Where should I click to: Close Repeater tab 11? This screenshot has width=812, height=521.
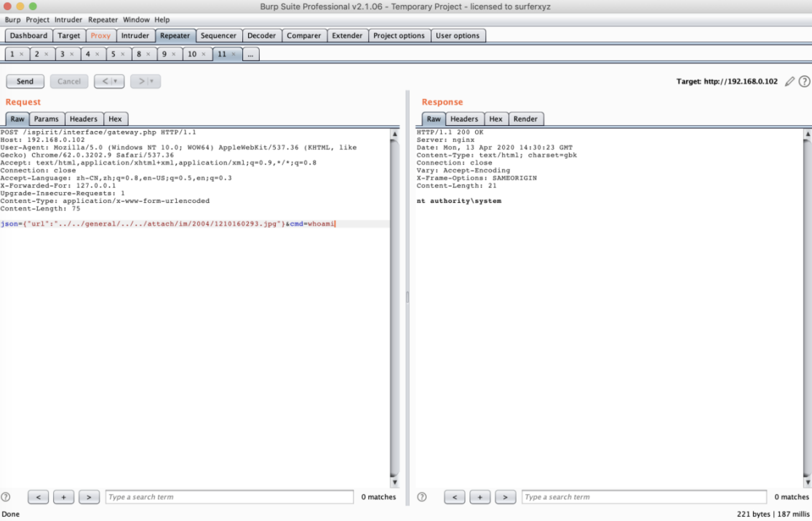[x=234, y=54]
